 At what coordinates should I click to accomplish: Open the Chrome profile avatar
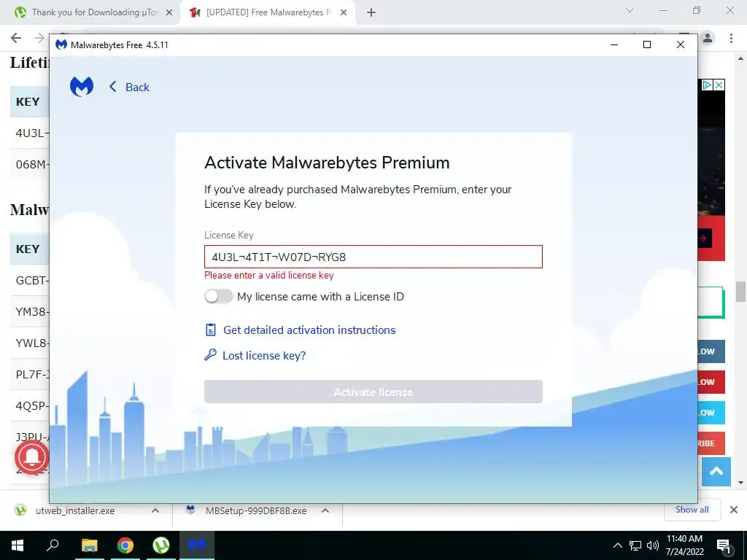coord(708,38)
